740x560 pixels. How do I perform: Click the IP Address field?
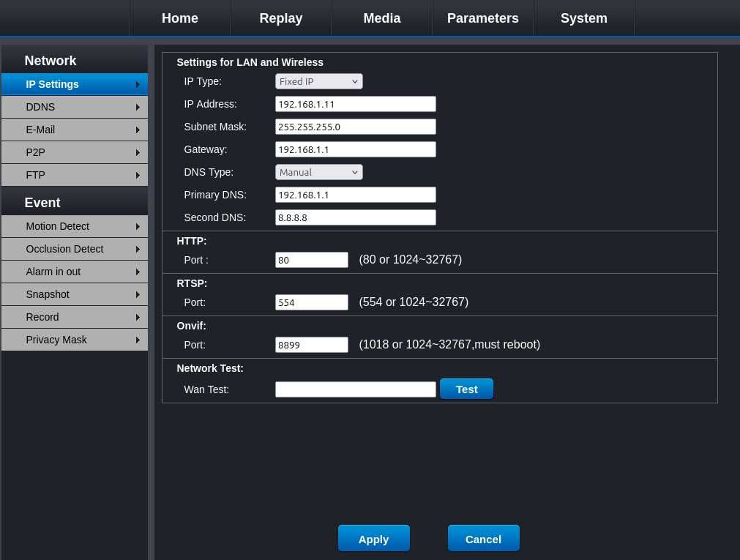click(356, 104)
